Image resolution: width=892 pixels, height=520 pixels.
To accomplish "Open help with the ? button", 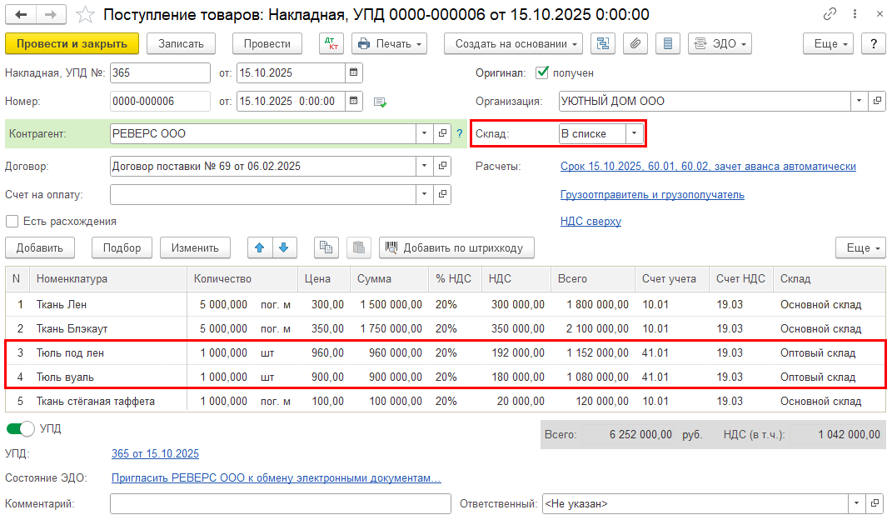I will click(873, 44).
